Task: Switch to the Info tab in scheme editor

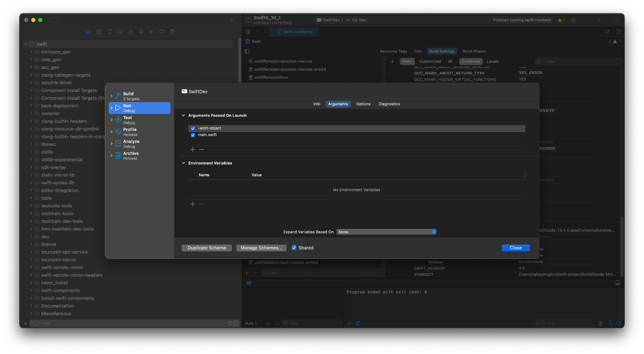Action: pyautogui.click(x=317, y=104)
